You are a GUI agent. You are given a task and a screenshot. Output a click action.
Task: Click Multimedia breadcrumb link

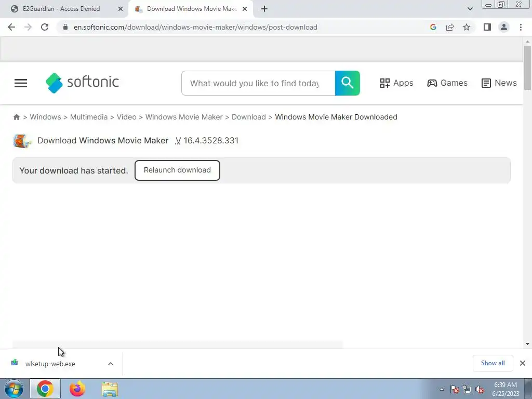tap(88, 117)
